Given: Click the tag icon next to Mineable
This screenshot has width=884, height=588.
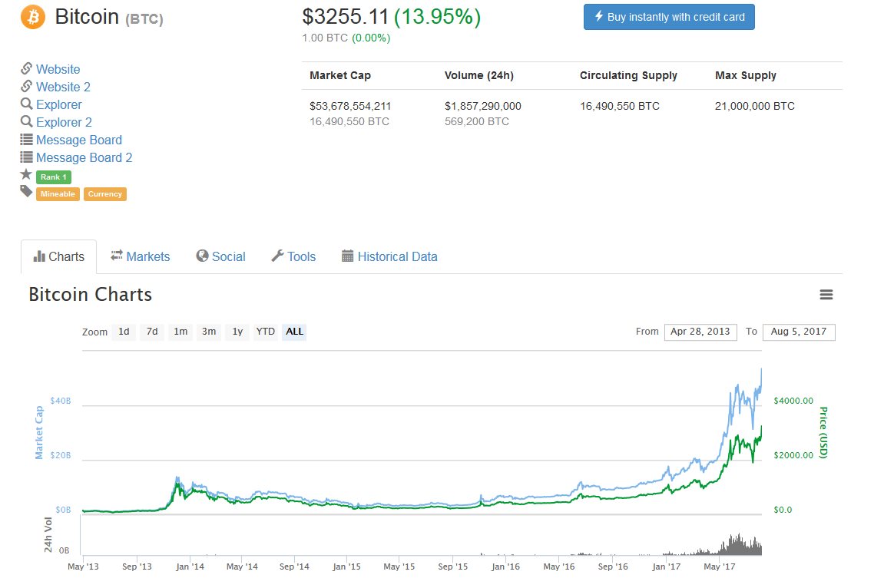Looking at the screenshot, I should [27, 191].
